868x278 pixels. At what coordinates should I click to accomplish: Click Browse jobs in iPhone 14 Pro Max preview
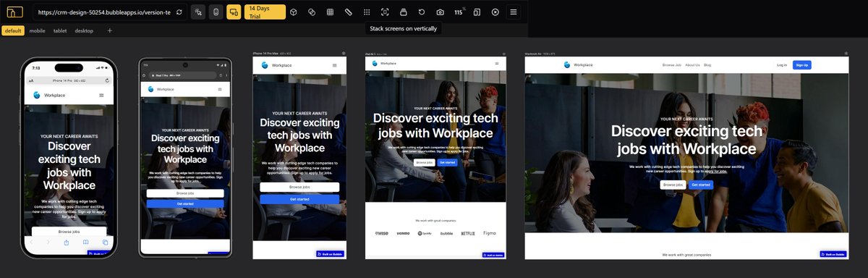[299, 187]
